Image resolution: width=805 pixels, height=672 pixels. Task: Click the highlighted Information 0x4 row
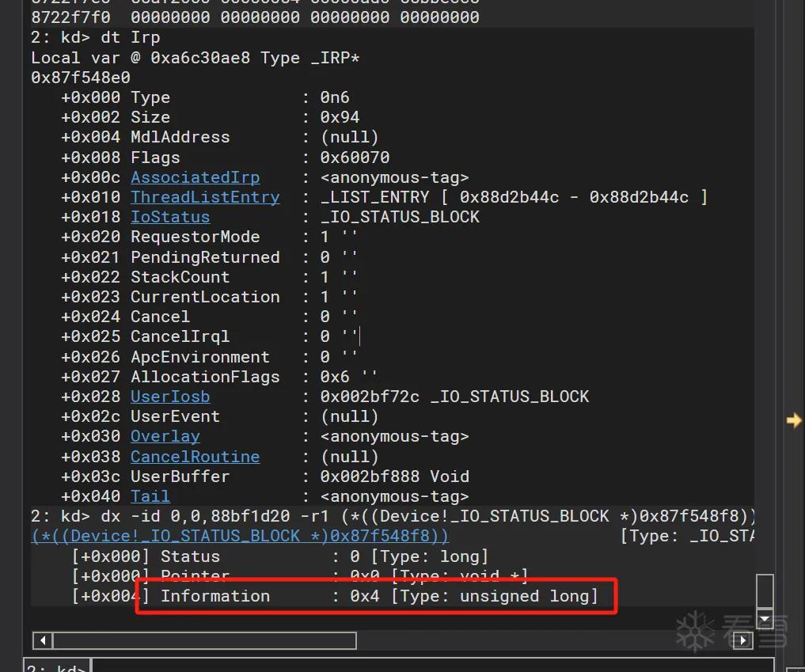click(376, 596)
